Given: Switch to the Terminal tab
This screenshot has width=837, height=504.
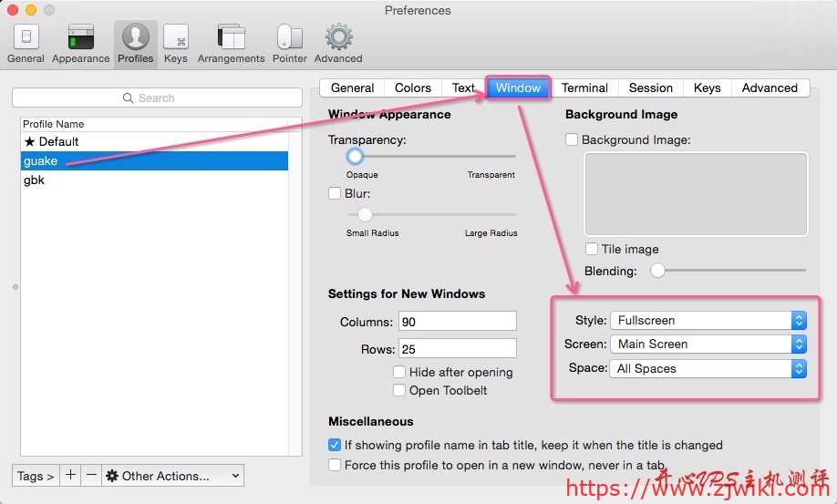Looking at the screenshot, I should click(x=584, y=87).
